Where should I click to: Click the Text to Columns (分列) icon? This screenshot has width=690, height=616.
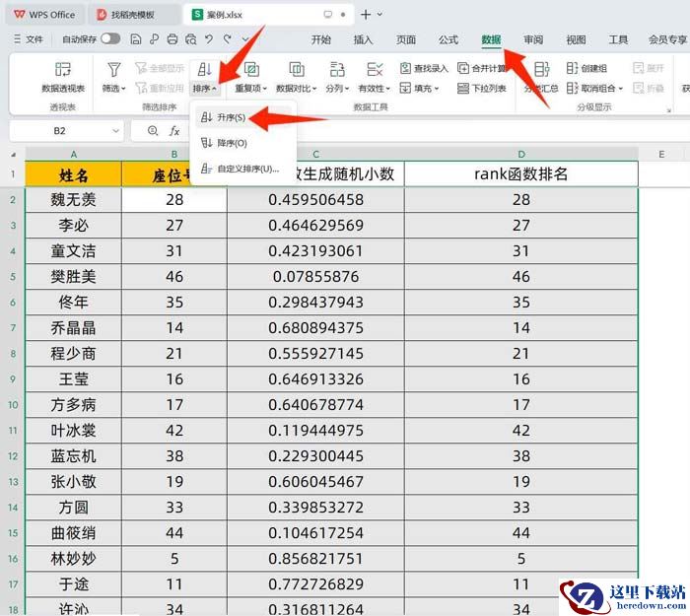pyautogui.click(x=337, y=70)
